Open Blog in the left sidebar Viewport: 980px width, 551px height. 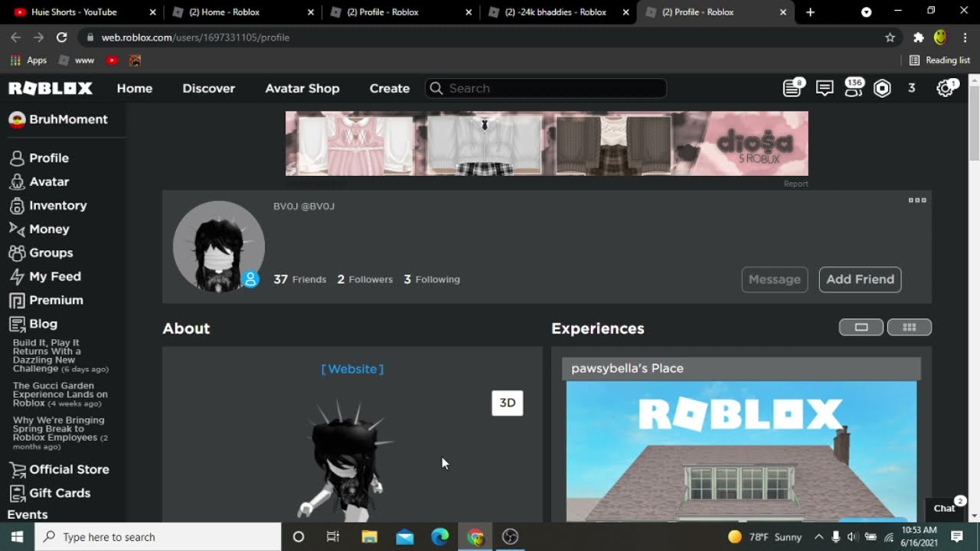tap(33, 324)
